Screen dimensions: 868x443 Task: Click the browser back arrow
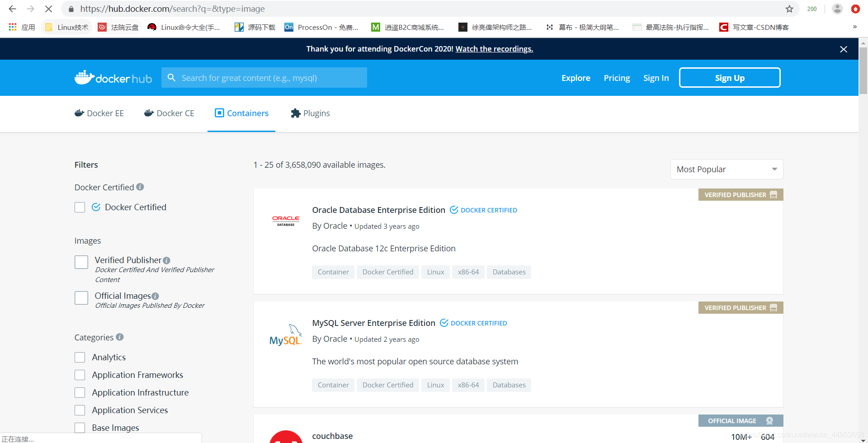click(12, 9)
